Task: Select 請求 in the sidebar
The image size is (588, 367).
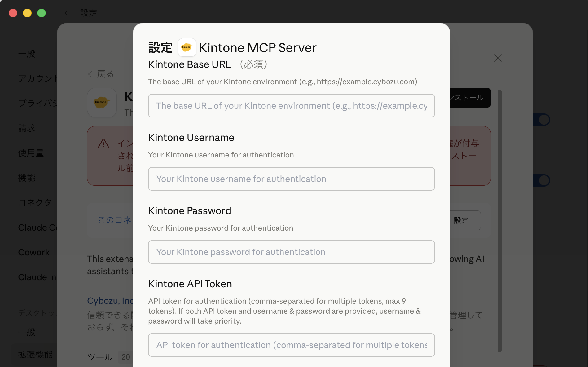Action: coord(27,128)
